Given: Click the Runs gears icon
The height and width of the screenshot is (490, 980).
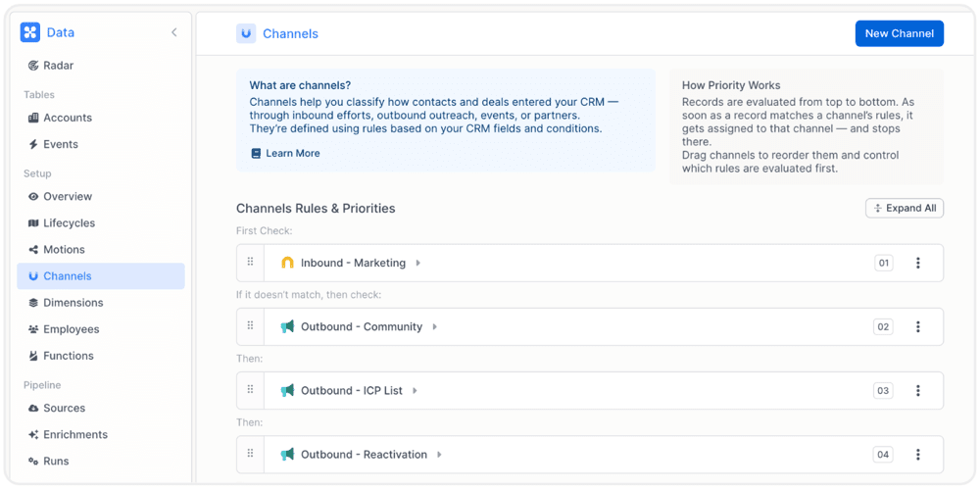Looking at the screenshot, I should [33, 462].
